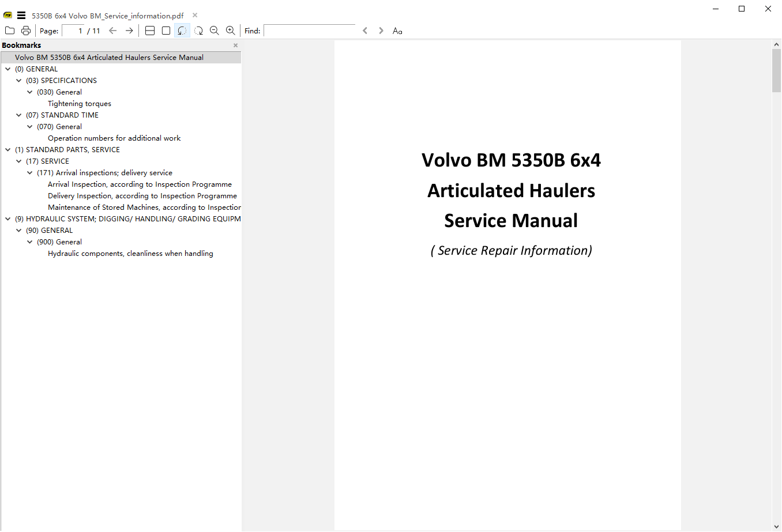Select the (030) General bookmark text
Screen dimensions: 782x532
59,92
